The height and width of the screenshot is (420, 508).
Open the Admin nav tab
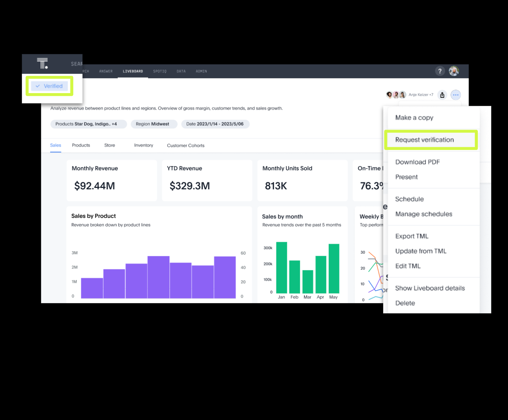[x=201, y=71]
